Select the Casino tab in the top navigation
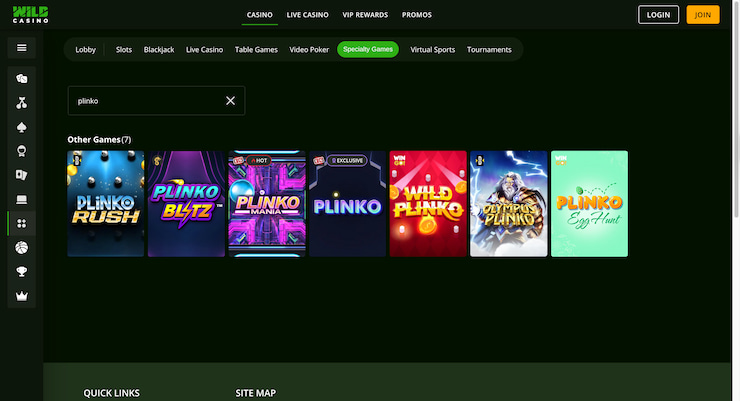Viewport: 740px width, 401px height. point(260,15)
